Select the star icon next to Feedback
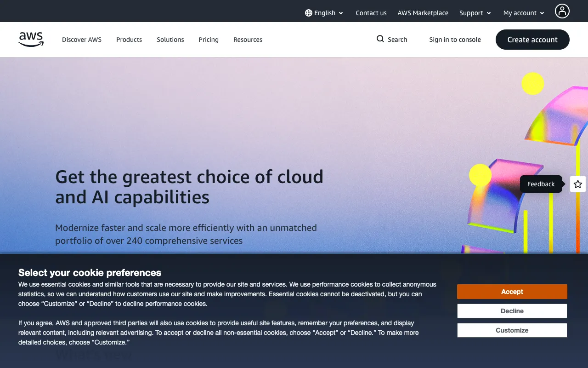588x368 pixels. click(x=577, y=184)
